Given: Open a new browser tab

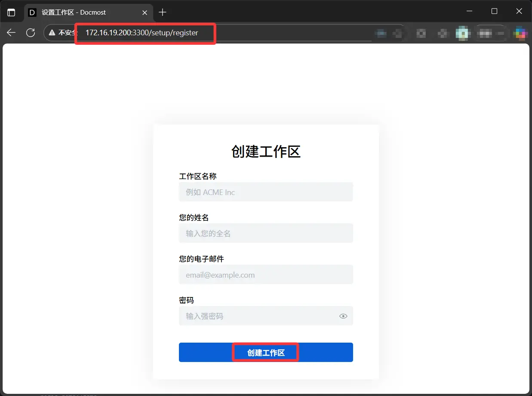Looking at the screenshot, I should click(162, 12).
